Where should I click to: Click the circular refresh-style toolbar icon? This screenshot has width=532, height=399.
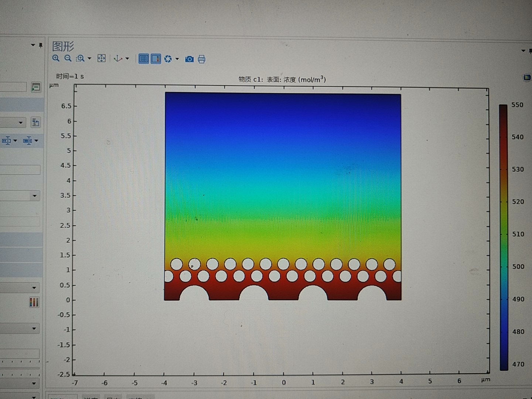pos(168,59)
